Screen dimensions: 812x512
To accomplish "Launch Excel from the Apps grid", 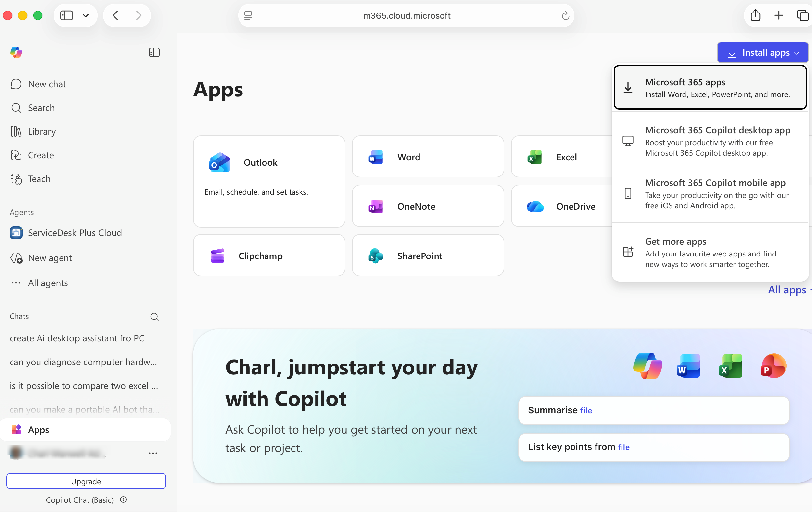I will [561, 157].
